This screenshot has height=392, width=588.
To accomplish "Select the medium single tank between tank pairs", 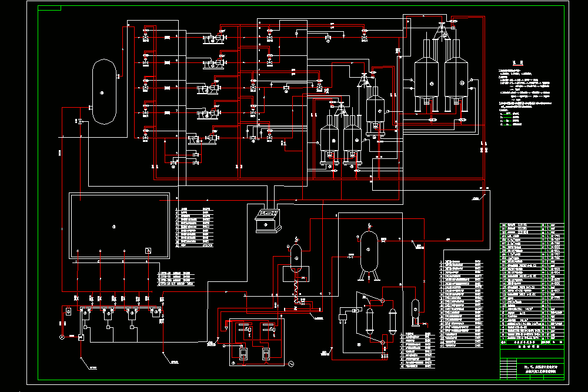I will pos(375,111).
